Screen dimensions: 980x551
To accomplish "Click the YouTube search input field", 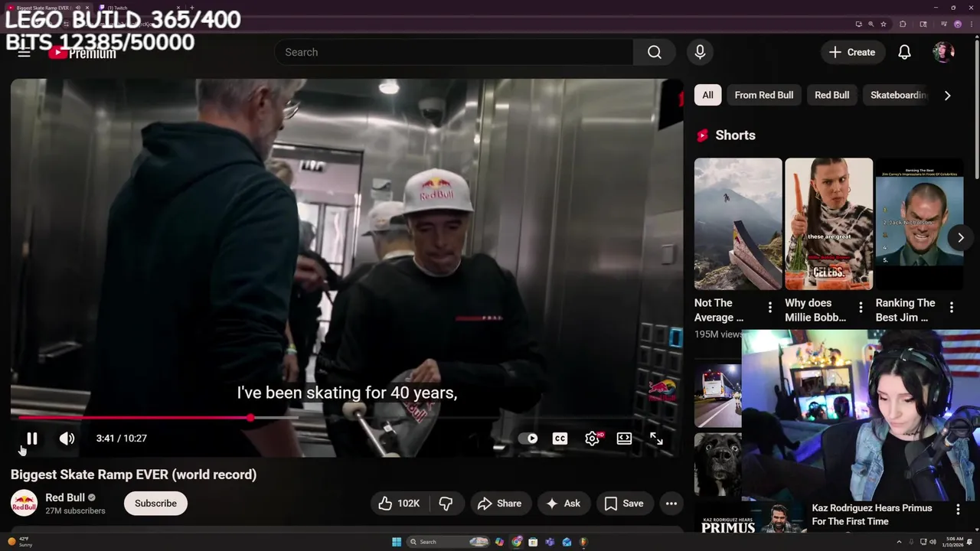I will point(453,52).
